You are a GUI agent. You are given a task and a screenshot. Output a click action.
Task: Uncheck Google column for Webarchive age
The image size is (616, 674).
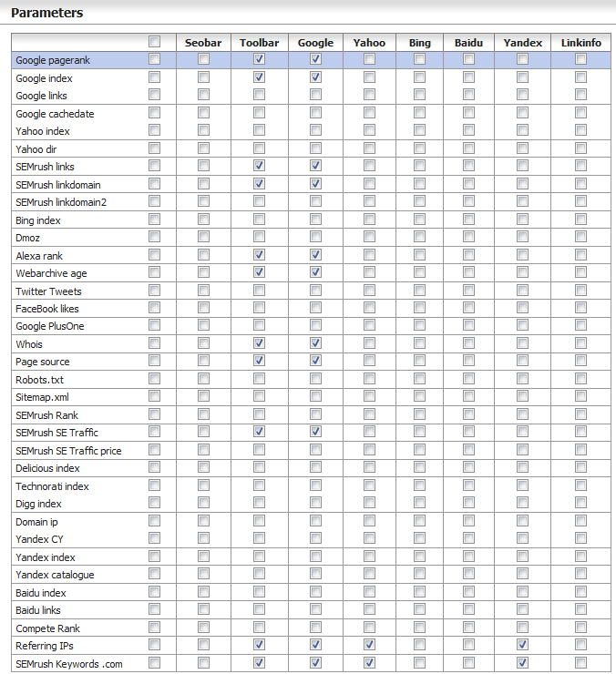tap(315, 272)
